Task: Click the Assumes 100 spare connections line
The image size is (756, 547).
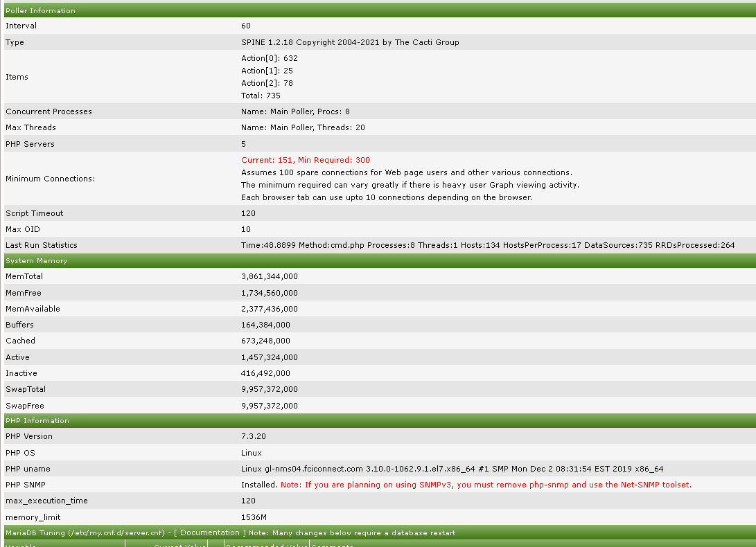Action: [x=407, y=172]
